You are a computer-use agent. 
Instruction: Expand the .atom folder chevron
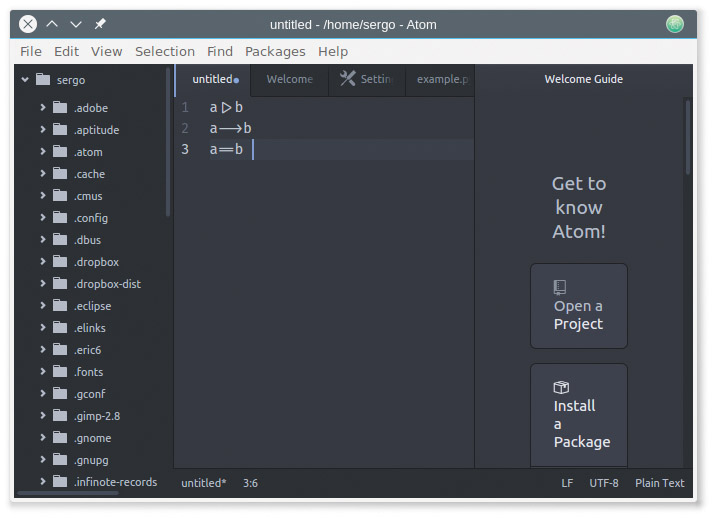point(43,151)
